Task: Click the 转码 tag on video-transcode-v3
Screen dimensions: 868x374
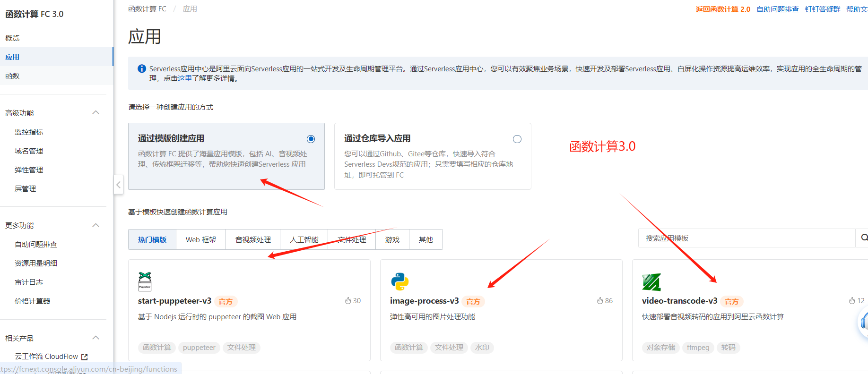Action: [728, 348]
